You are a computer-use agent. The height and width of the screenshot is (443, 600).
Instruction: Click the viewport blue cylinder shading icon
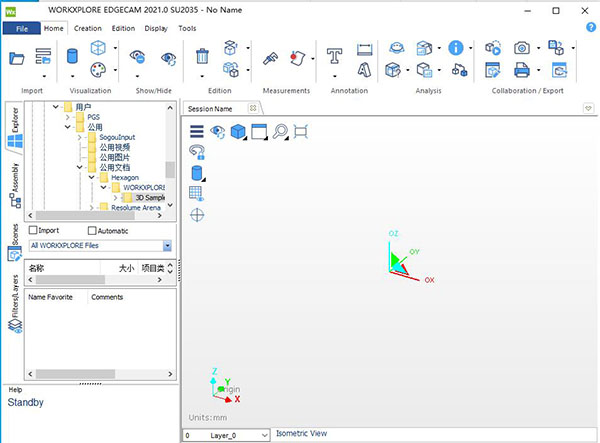197,173
